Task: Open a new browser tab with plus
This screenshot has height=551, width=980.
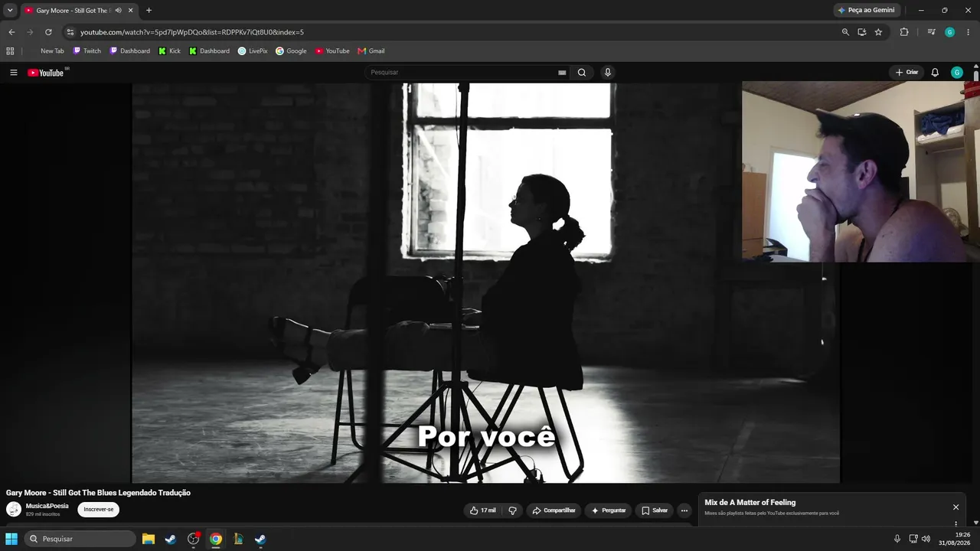Action: pyautogui.click(x=149, y=11)
